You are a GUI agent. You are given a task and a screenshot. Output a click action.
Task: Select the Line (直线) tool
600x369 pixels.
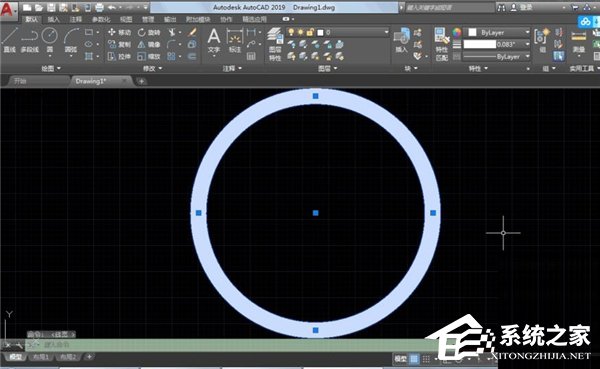tap(9, 40)
